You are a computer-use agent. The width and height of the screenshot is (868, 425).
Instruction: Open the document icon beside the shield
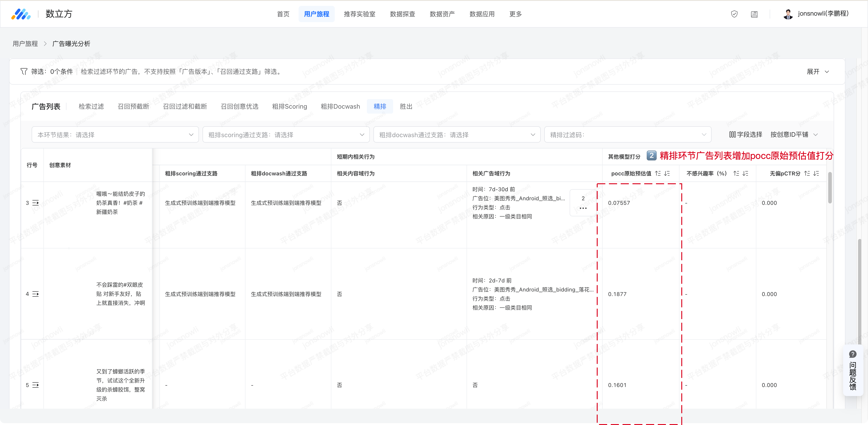[754, 14]
